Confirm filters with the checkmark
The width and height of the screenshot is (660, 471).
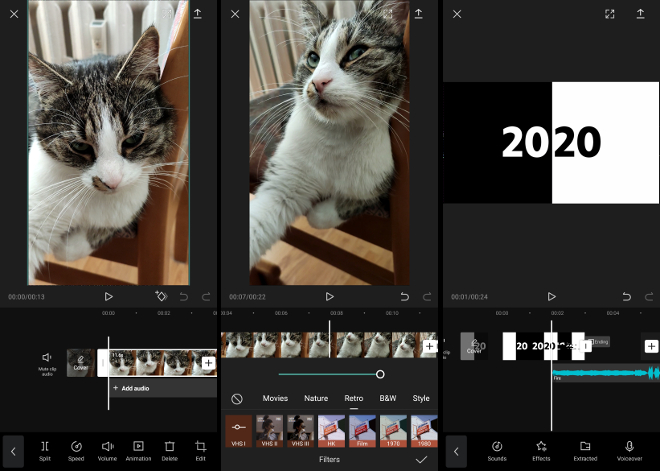coord(421,459)
